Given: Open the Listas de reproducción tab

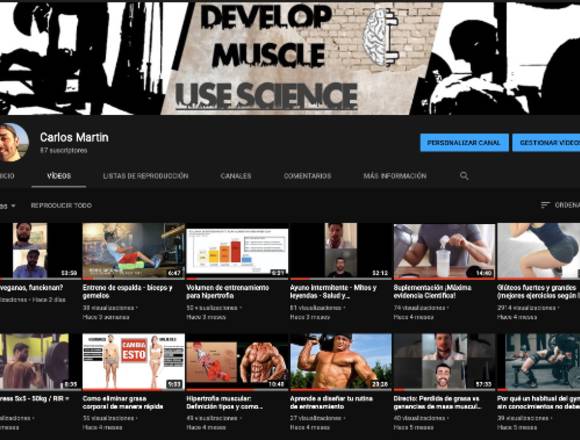Looking at the screenshot, I should (x=146, y=176).
